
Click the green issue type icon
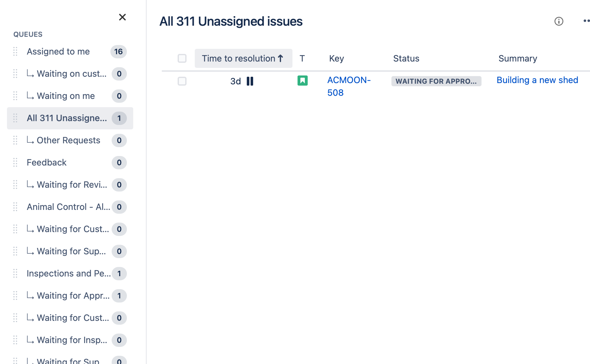[x=302, y=81]
